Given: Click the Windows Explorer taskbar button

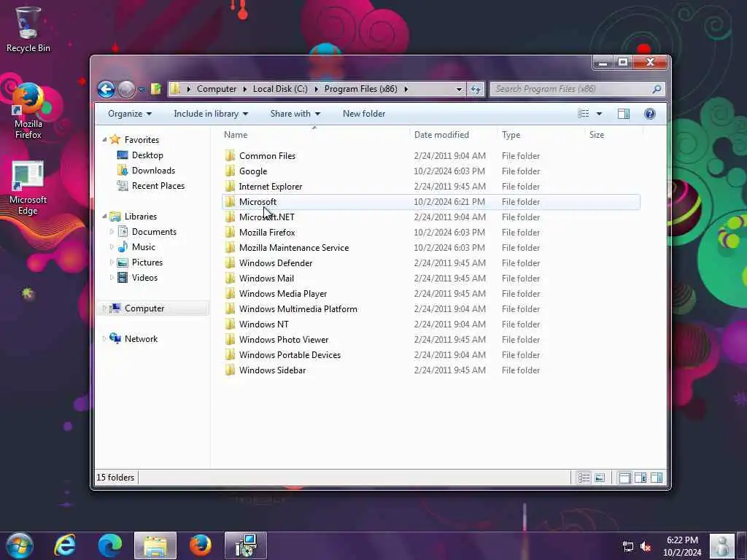Looking at the screenshot, I should click(x=155, y=545).
